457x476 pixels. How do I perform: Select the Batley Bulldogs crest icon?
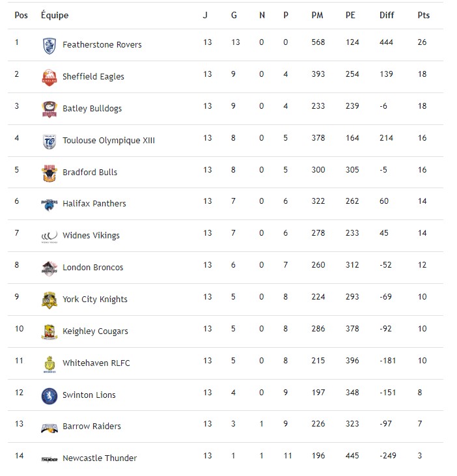pyautogui.click(x=49, y=109)
